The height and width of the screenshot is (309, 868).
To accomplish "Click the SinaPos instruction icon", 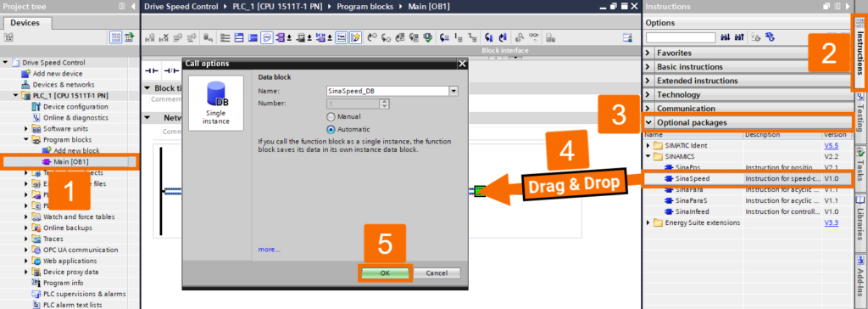I will tap(670, 167).
